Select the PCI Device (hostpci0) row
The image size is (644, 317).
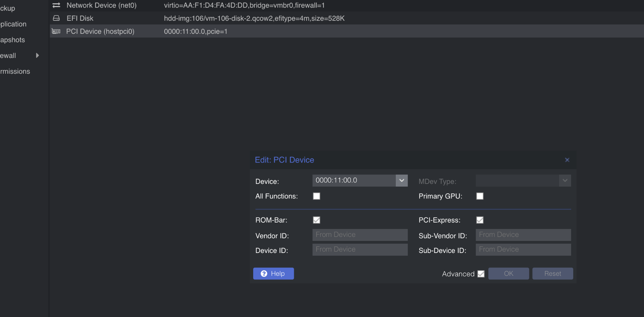100,31
